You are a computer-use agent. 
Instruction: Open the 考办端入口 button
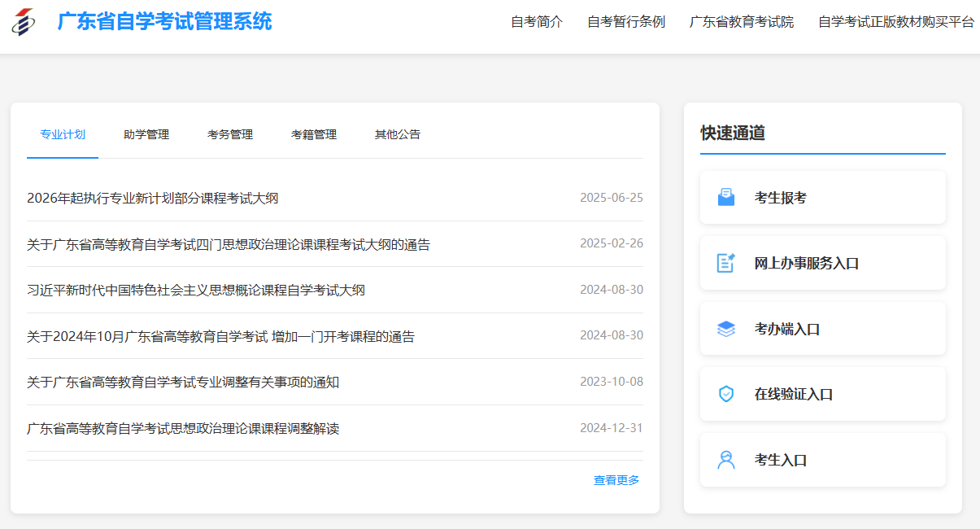(x=823, y=329)
